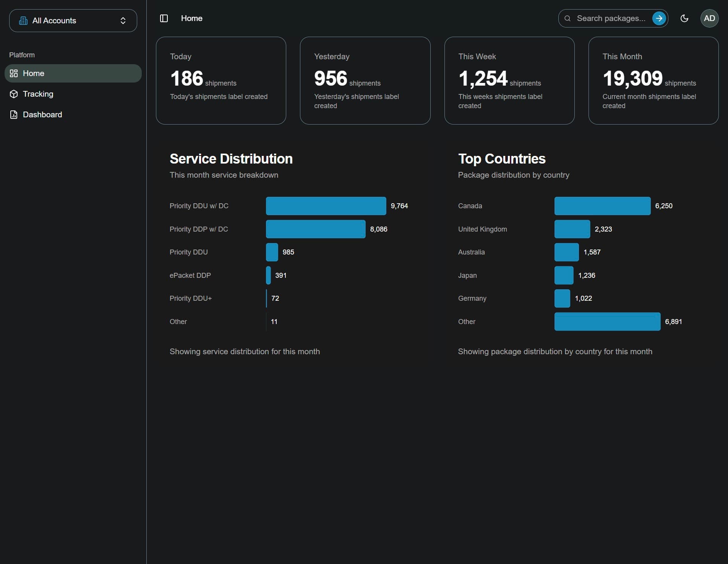The image size is (728, 564).
Task: Toggle the sidebar panel icon
Action: (164, 18)
